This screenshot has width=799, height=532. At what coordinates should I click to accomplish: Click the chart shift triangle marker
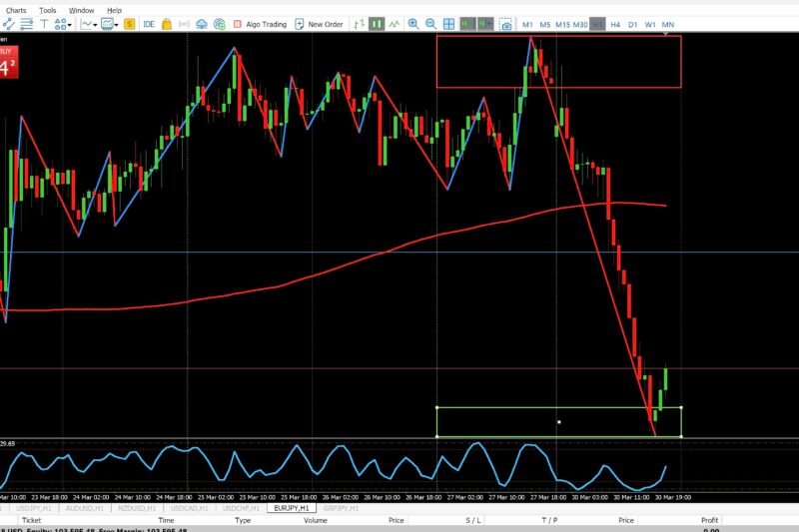[665, 34]
